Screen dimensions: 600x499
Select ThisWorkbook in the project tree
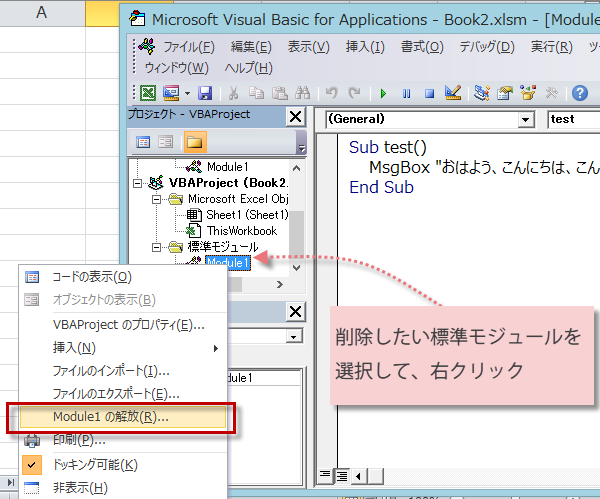click(x=241, y=231)
